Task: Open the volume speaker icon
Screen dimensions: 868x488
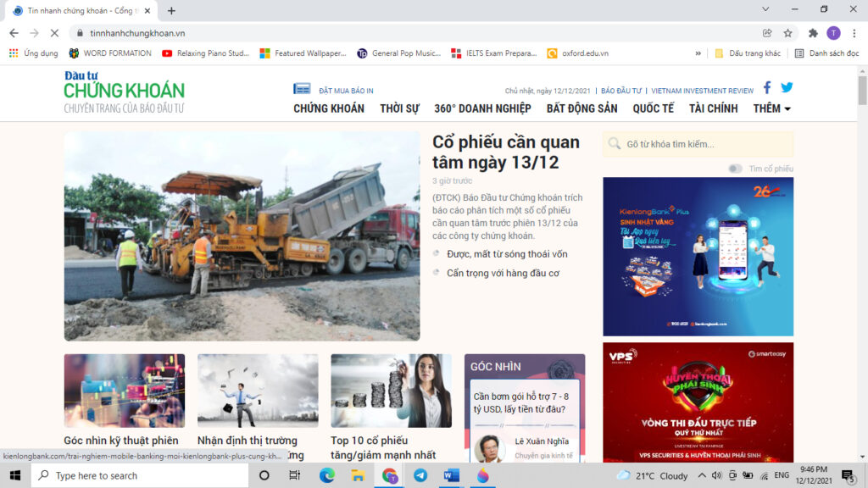Action: point(717,475)
